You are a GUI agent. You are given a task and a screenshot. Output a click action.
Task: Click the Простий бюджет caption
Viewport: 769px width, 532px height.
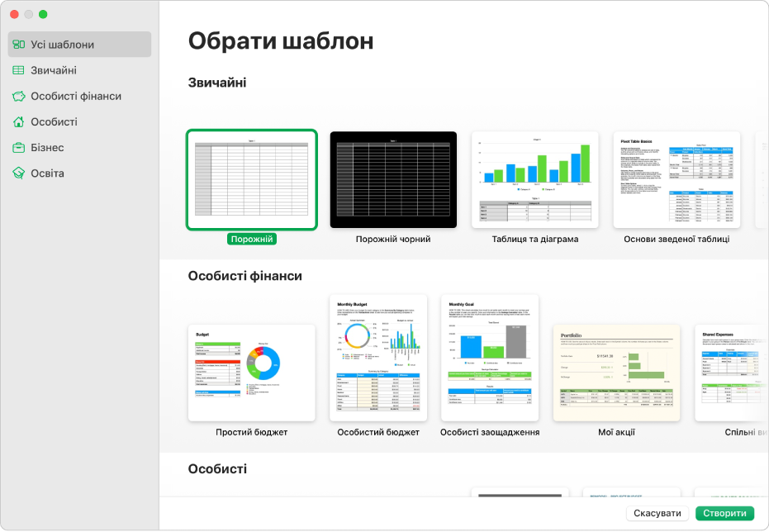coord(252,433)
